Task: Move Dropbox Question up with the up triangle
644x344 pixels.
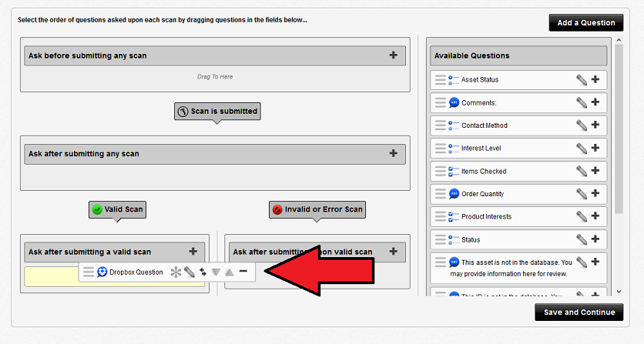Action: (230, 272)
